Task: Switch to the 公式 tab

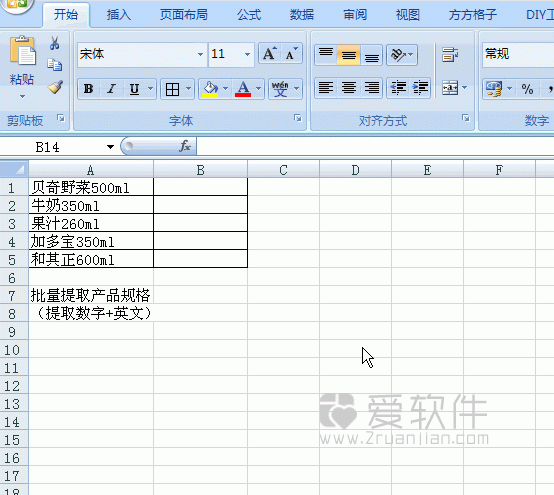Action: click(x=249, y=15)
